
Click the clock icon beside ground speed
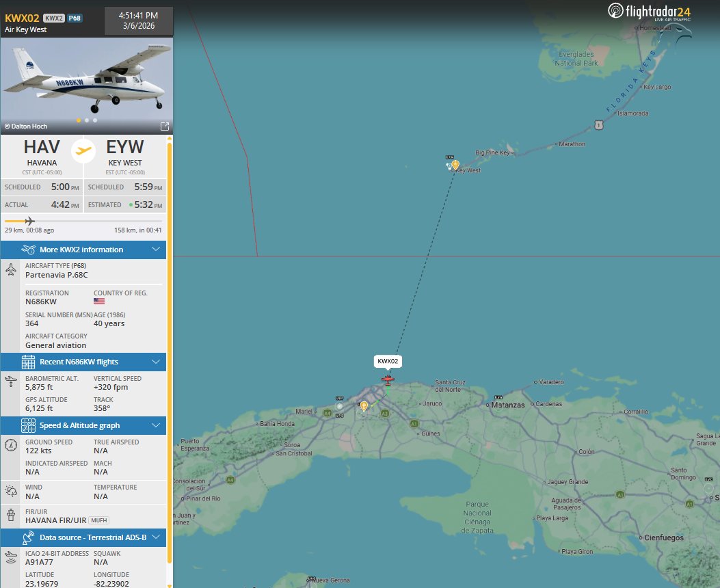click(x=10, y=445)
